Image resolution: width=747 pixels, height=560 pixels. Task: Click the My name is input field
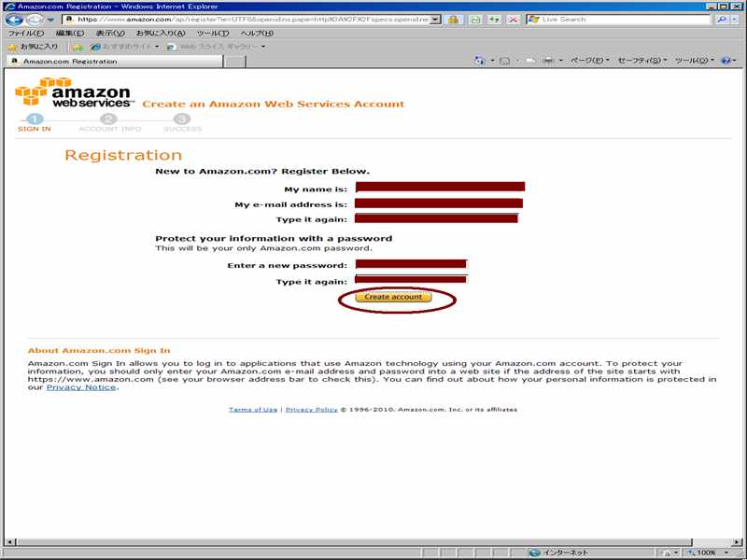click(x=440, y=186)
